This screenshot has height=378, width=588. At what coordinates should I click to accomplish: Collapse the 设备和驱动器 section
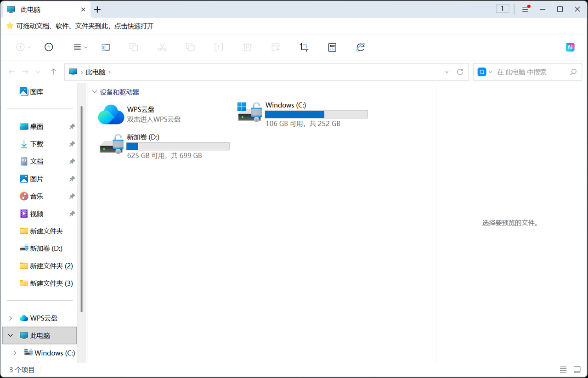point(95,92)
